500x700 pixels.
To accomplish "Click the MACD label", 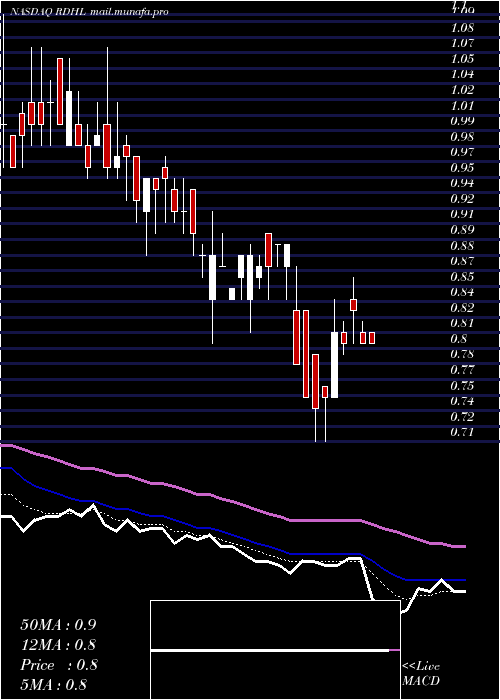I will click(x=421, y=681).
